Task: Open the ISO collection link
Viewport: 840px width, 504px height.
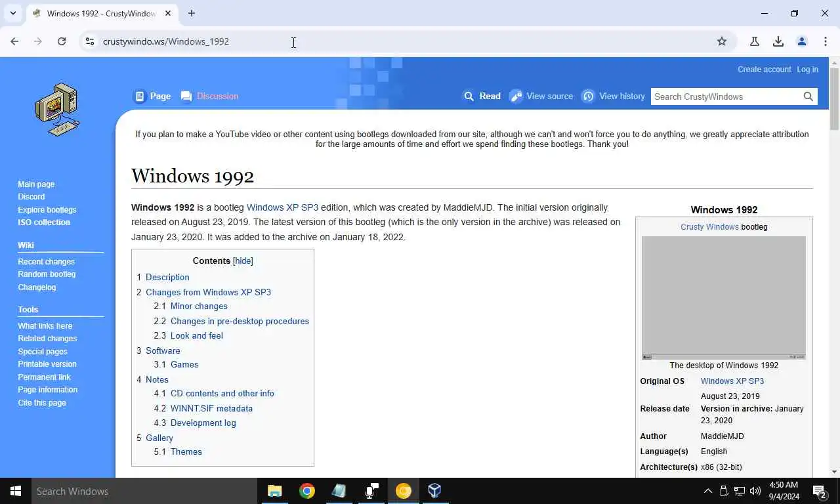Action: coord(44,222)
